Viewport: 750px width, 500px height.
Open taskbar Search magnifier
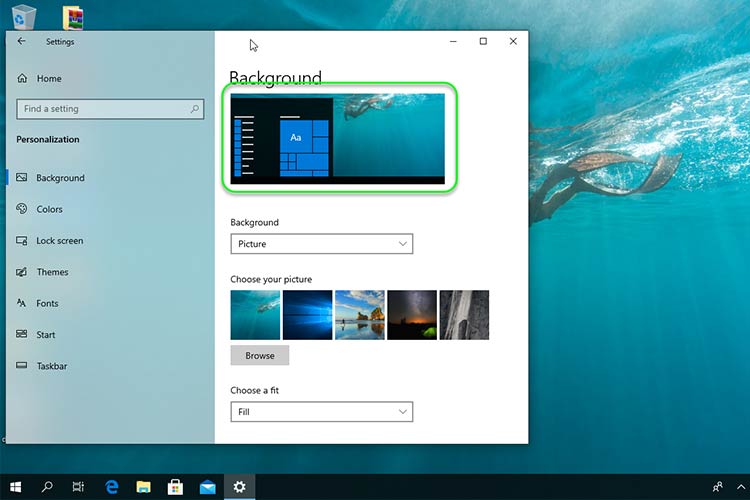(x=47, y=487)
